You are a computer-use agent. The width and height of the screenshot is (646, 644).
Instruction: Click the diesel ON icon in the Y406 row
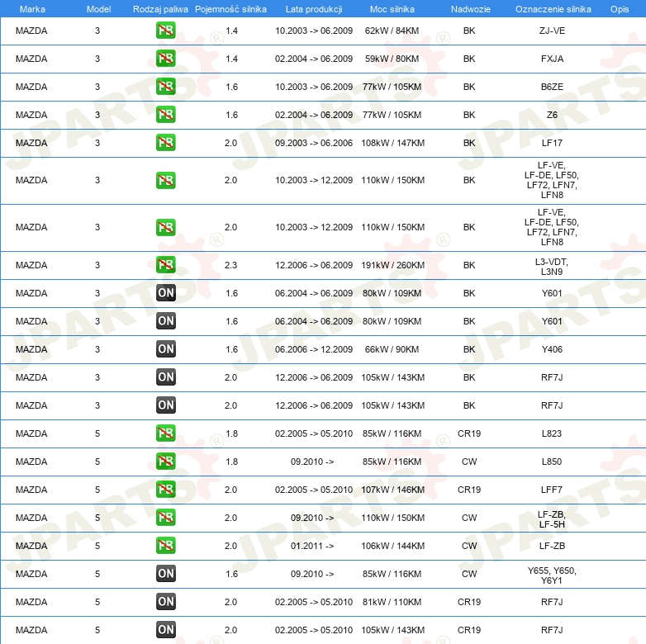pos(165,349)
